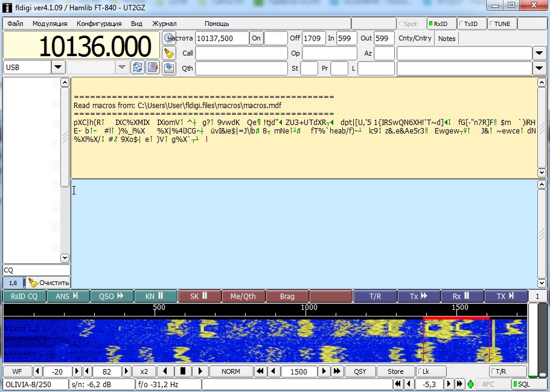This screenshot has height=392, width=550.
Task: Click the green diamond squelch indicator
Action: click(x=470, y=384)
